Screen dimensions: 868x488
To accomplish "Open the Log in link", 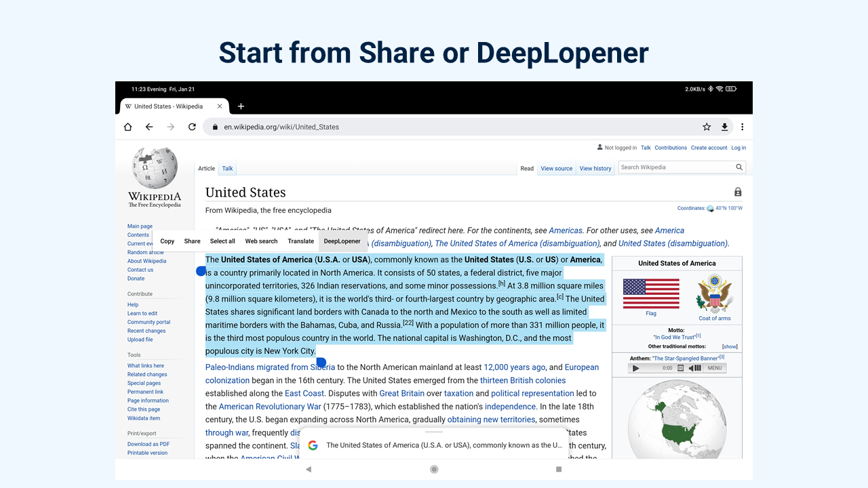I will pos(738,148).
